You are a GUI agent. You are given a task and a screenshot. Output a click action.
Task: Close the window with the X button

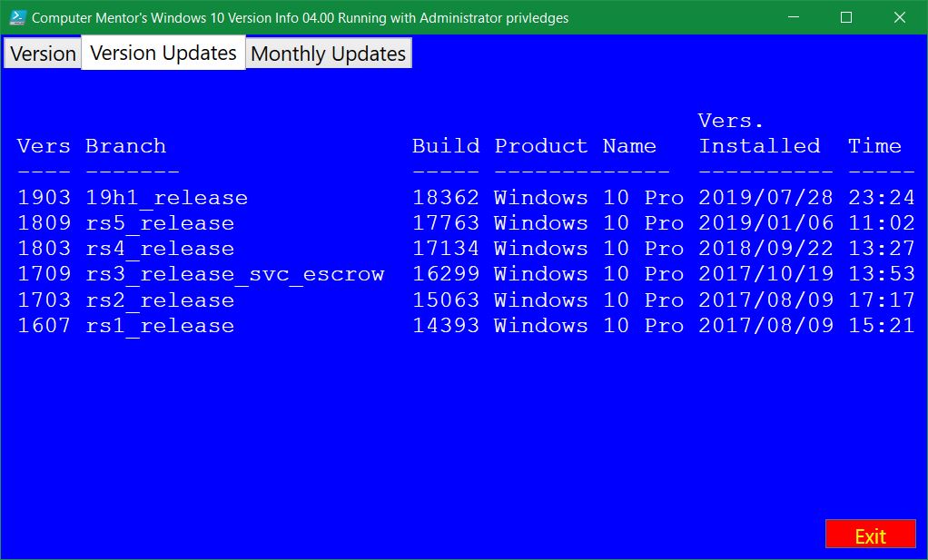click(899, 17)
